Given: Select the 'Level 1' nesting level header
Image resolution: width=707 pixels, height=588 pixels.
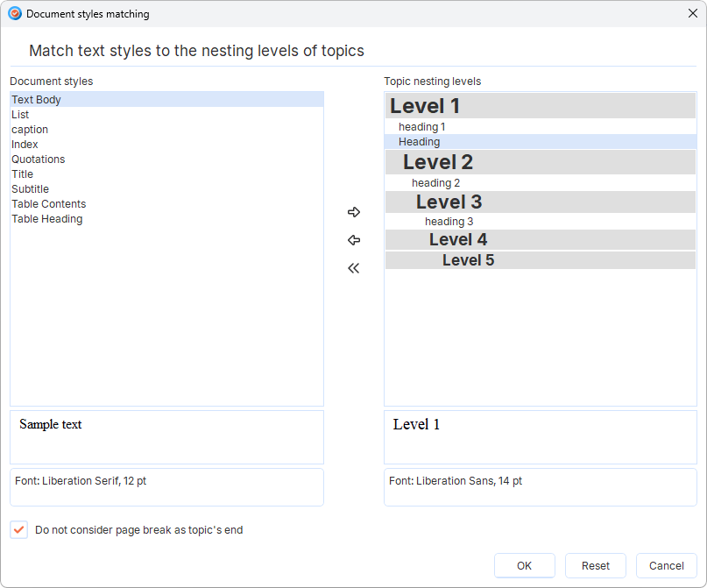Looking at the screenshot, I should tap(425, 106).
